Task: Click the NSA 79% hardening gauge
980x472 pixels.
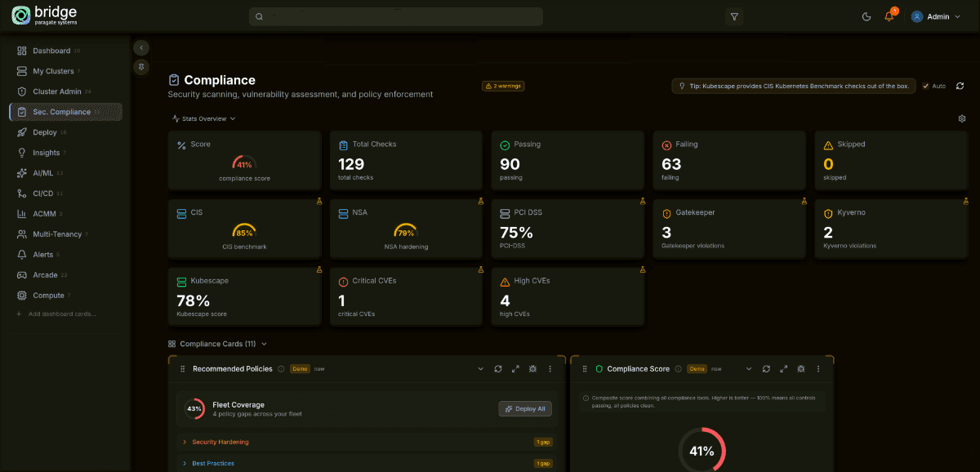Action: point(406,232)
